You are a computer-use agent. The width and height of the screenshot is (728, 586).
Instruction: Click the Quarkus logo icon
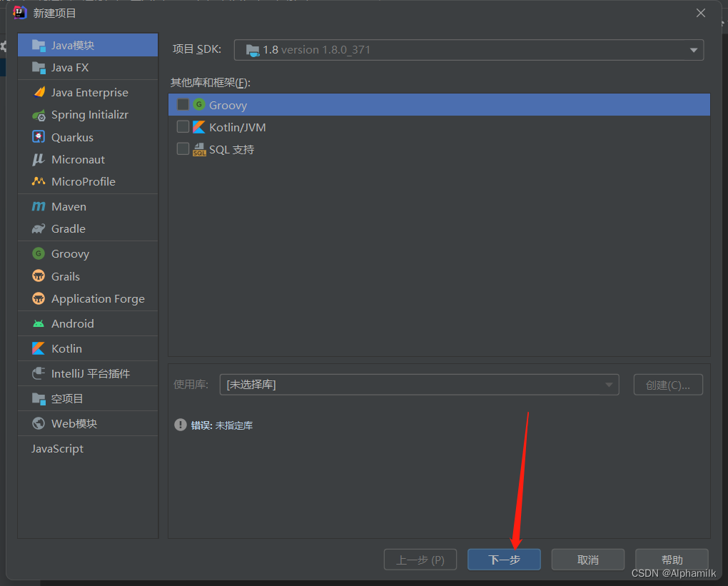click(x=39, y=137)
